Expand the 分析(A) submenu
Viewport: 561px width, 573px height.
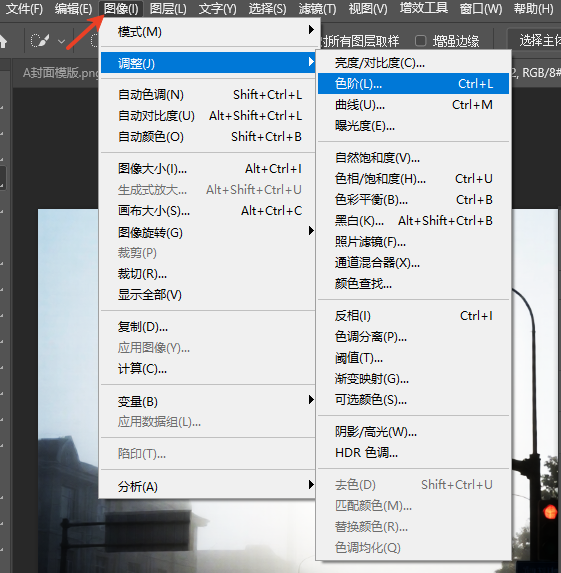(x=208, y=486)
